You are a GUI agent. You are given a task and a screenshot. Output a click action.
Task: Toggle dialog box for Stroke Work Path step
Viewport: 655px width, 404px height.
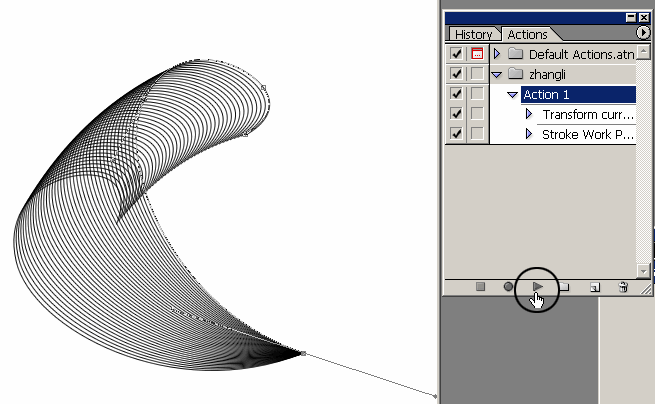pos(477,133)
